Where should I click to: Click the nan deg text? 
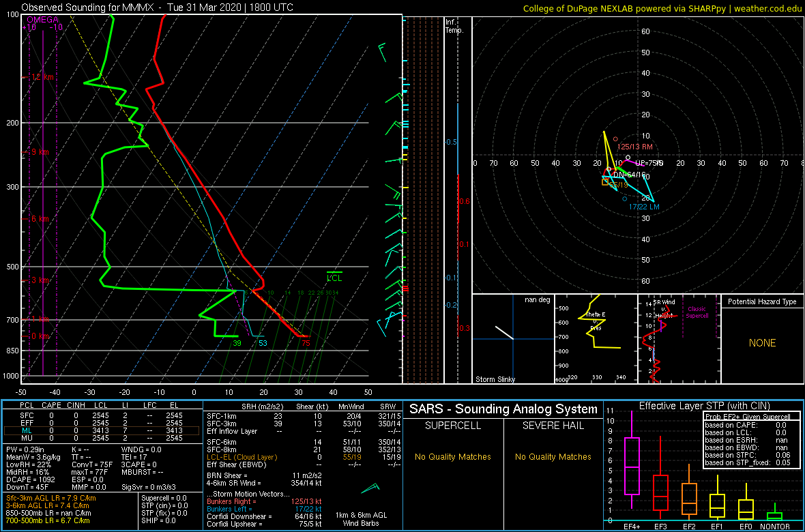537,300
